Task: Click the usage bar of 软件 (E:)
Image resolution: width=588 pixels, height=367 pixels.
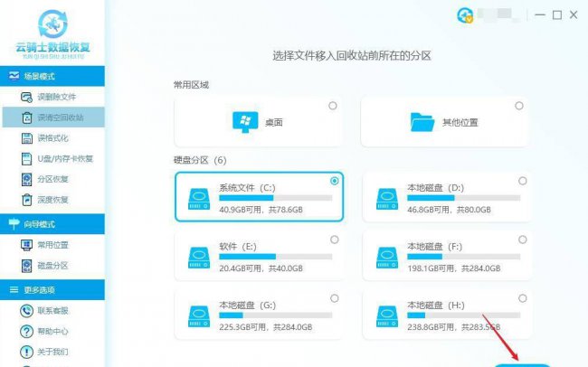Action: click(x=276, y=257)
